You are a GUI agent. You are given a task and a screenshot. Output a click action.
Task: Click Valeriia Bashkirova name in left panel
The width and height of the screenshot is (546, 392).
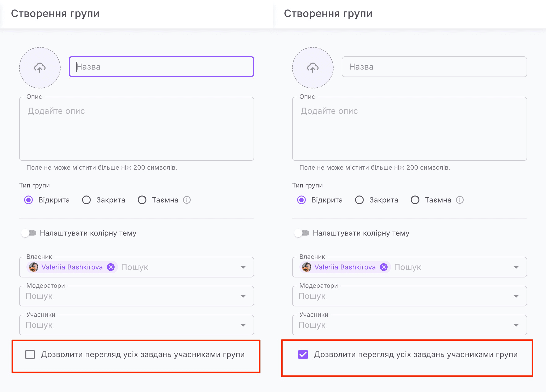(72, 267)
